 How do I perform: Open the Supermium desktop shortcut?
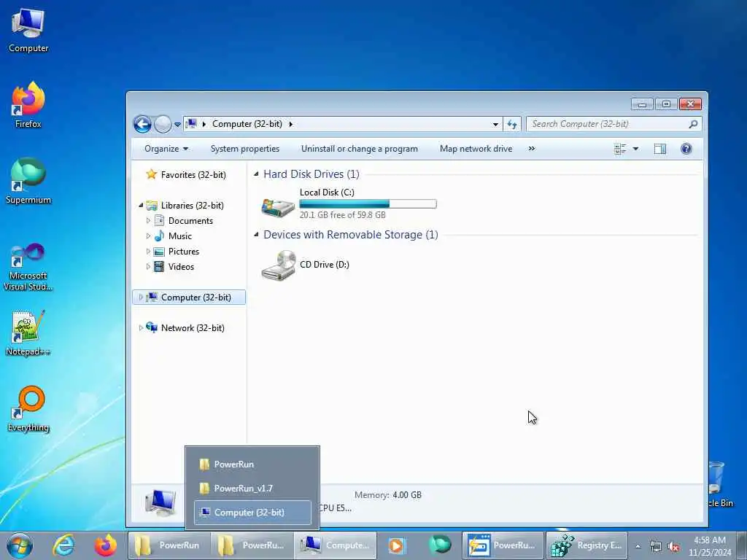[28, 181]
